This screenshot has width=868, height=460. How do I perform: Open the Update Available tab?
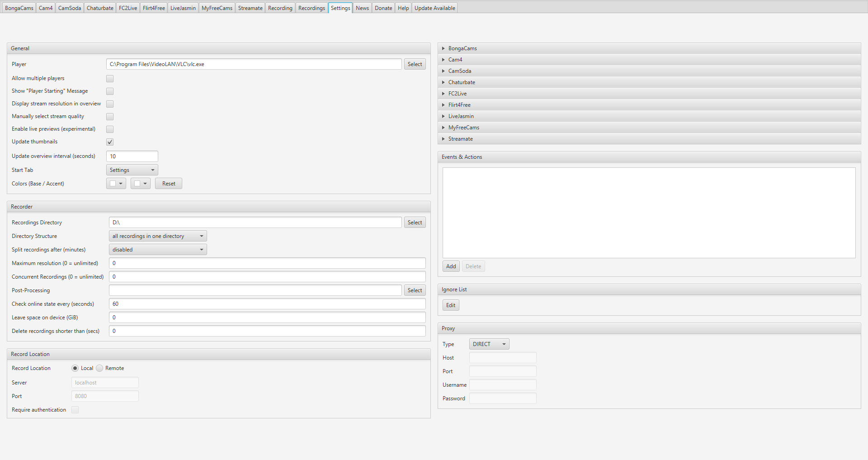(434, 8)
